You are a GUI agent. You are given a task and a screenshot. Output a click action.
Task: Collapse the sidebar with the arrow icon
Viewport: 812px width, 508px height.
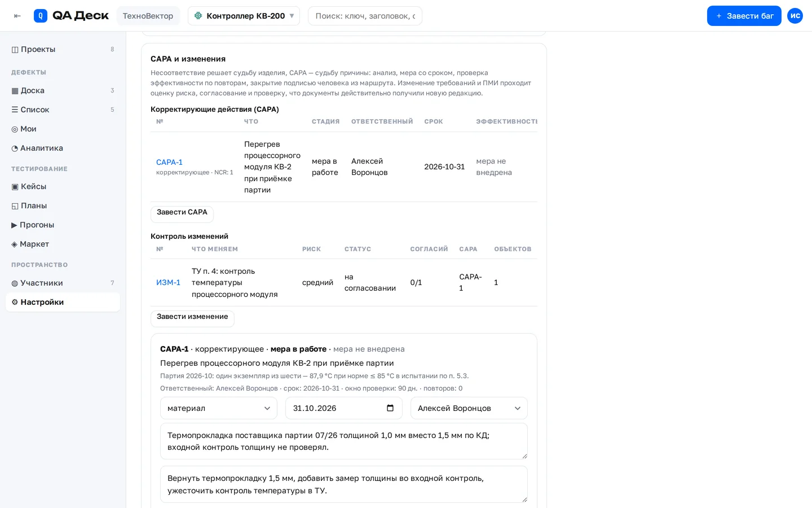(x=17, y=16)
